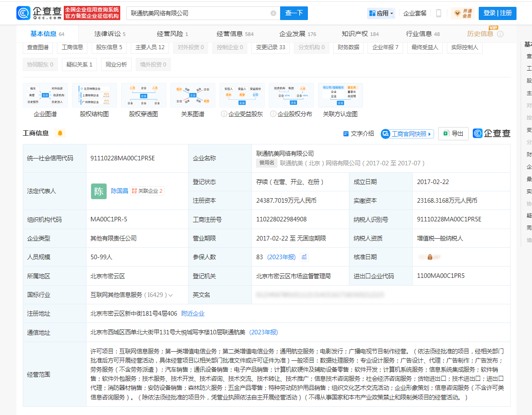Open legal representative 陈国昌 link
532x415 pixels.
point(119,191)
